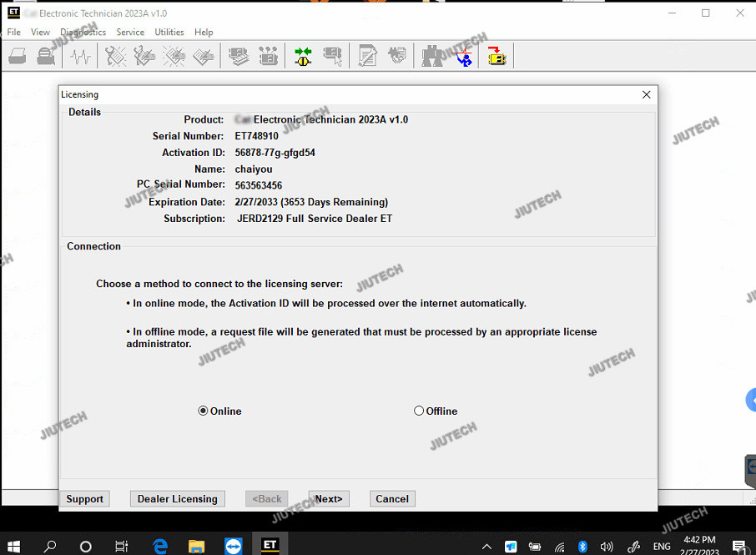This screenshot has width=756, height=555.
Task: Click the Bluetooth tray icon
Action: (582, 547)
